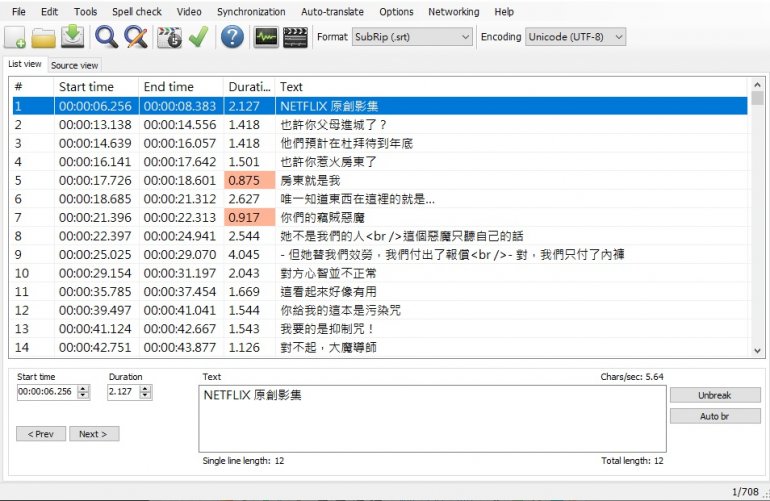The width and height of the screenshot is (770, 501).
Task: Click the # column header
Action: pos(32,87)
